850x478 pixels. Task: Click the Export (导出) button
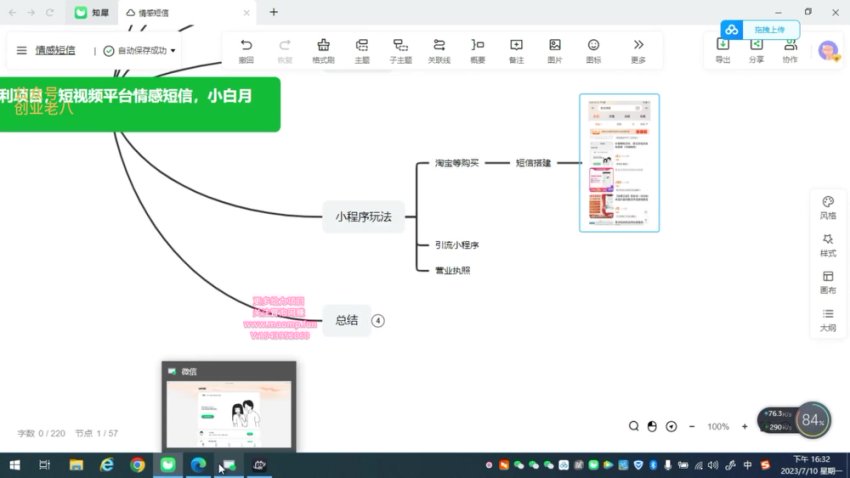[x=723, y=50]
